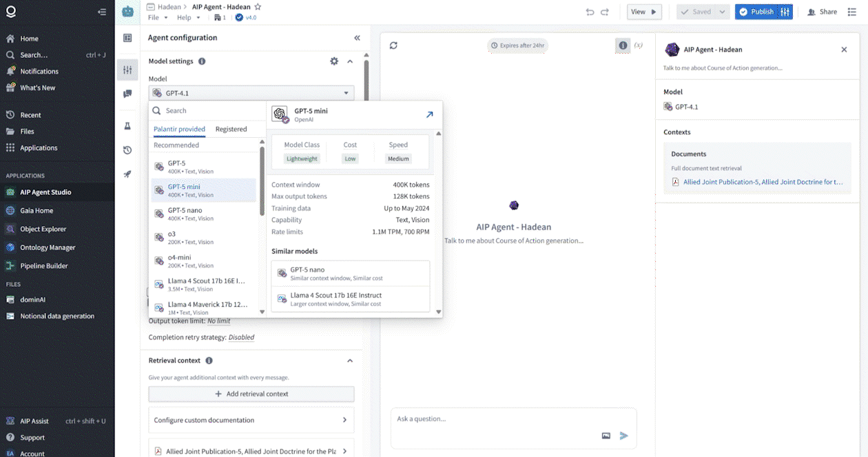Open Model settings gear icon

pyautogui.click(x=334, y=61)
